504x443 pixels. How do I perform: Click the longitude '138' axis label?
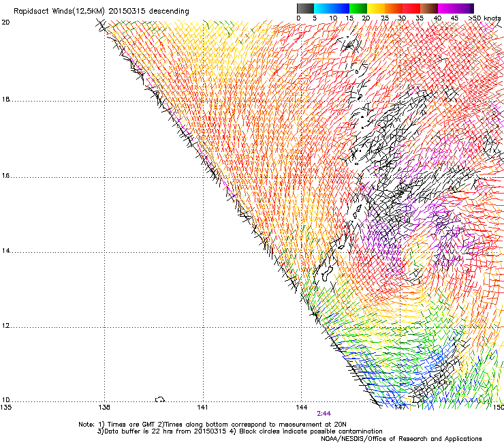pyautogui.click(x=104, y=408)
